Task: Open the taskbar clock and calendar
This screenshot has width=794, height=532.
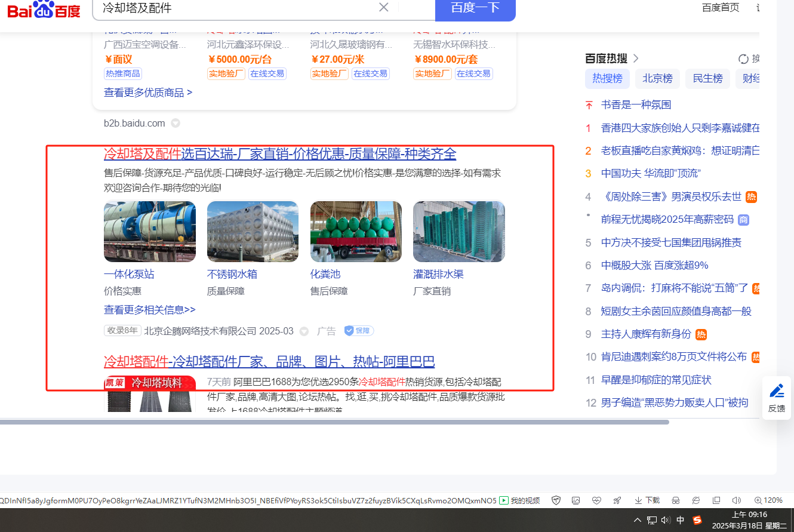Action: 749,520
